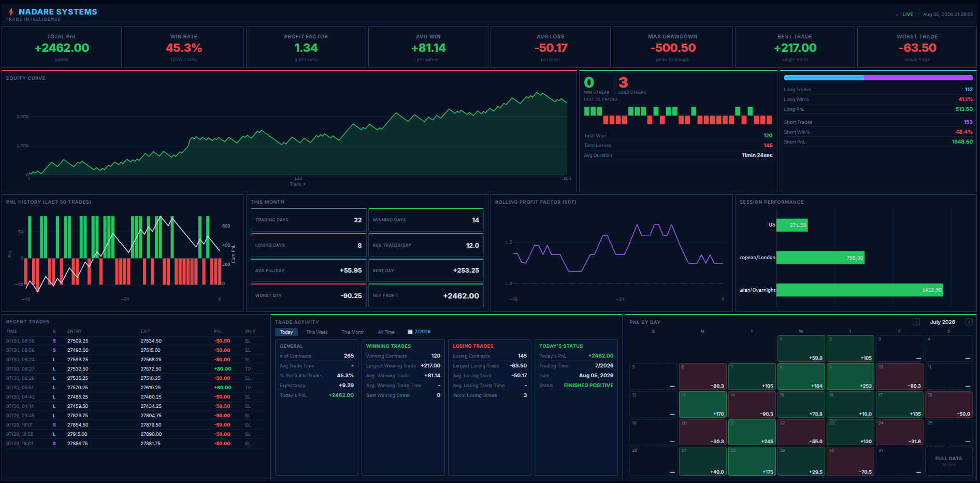Click the EXIT column header
This screenshot has width=980, height=483.
tap(146, 331)
